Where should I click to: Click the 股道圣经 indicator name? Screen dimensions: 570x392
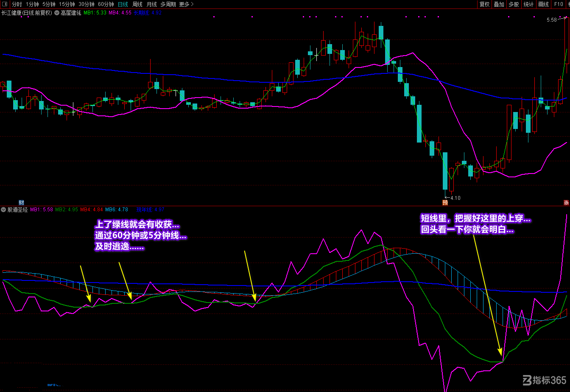click(17, 210)
